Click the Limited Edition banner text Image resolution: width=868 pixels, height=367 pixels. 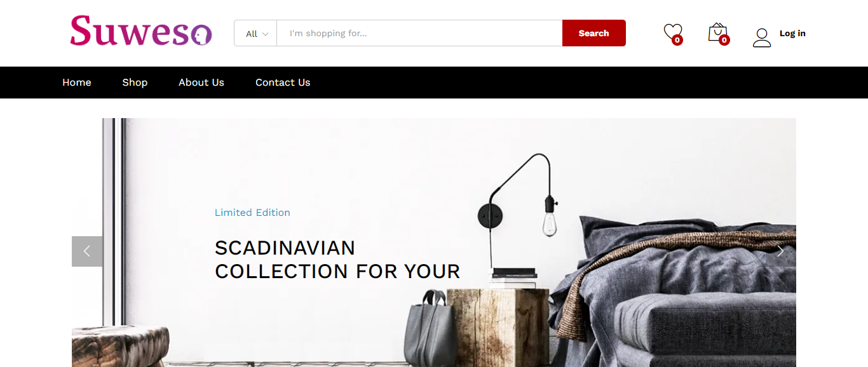252,213
